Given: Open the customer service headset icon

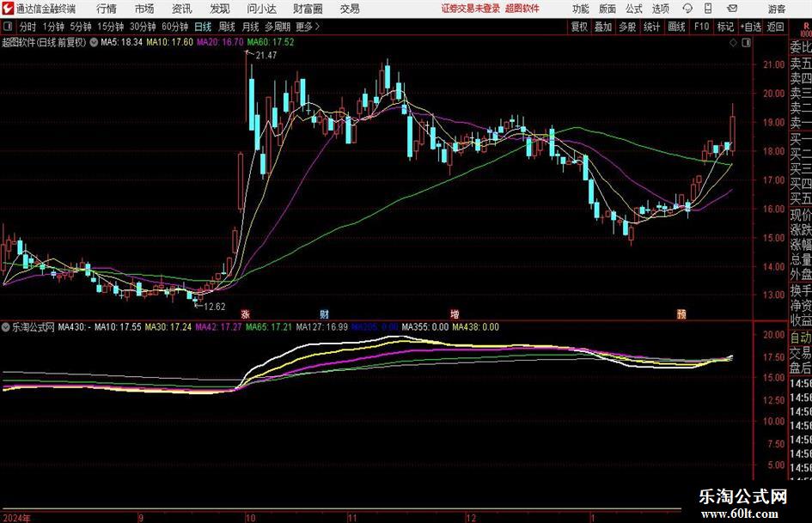Looking at the screenshot, I should point(687,9).
